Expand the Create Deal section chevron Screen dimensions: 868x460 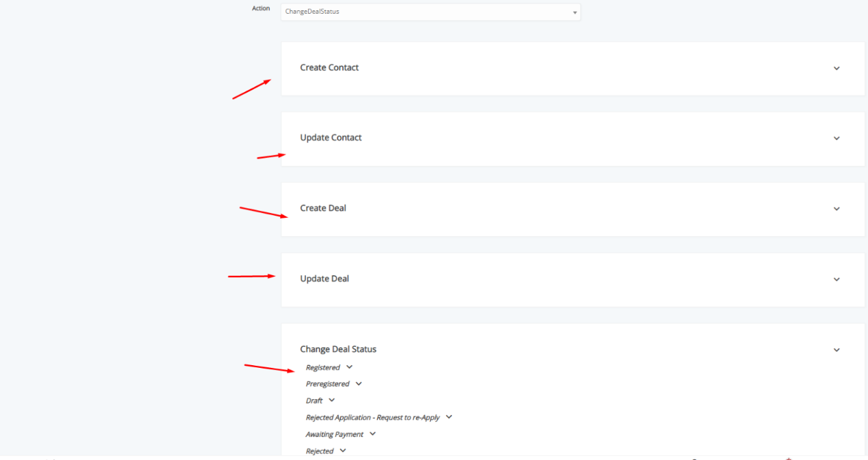coord(837,209)
